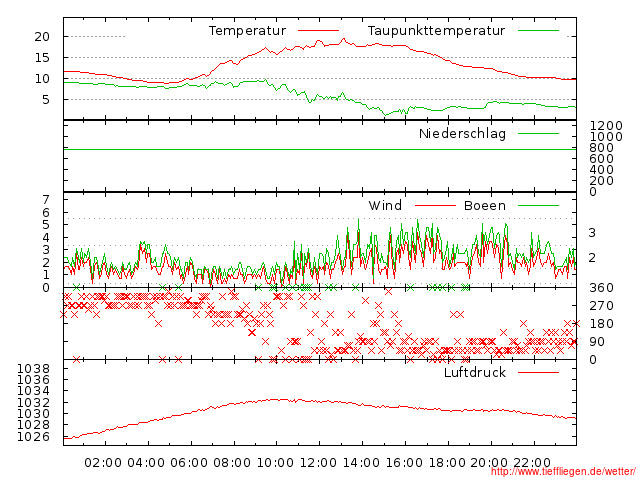The image size is (640, 480).
Task: Click the 14:00 time axis label
Action: coord(361,463)
